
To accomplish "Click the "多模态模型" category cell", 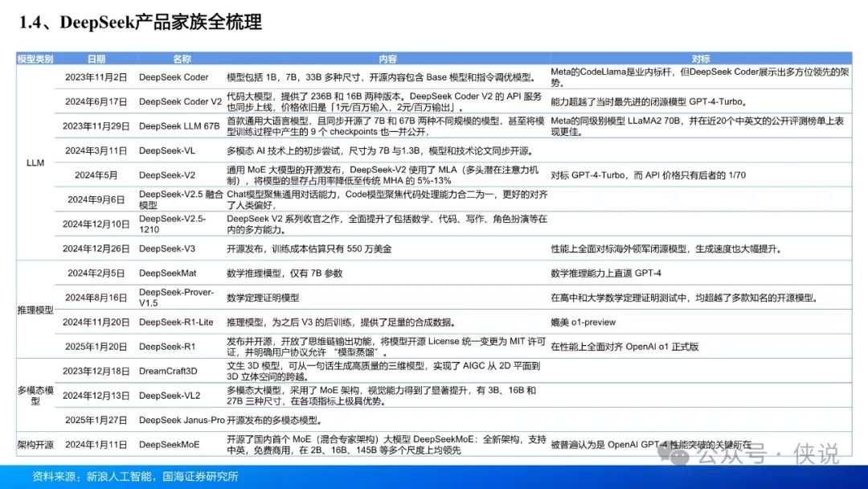I will click(35, 396).
